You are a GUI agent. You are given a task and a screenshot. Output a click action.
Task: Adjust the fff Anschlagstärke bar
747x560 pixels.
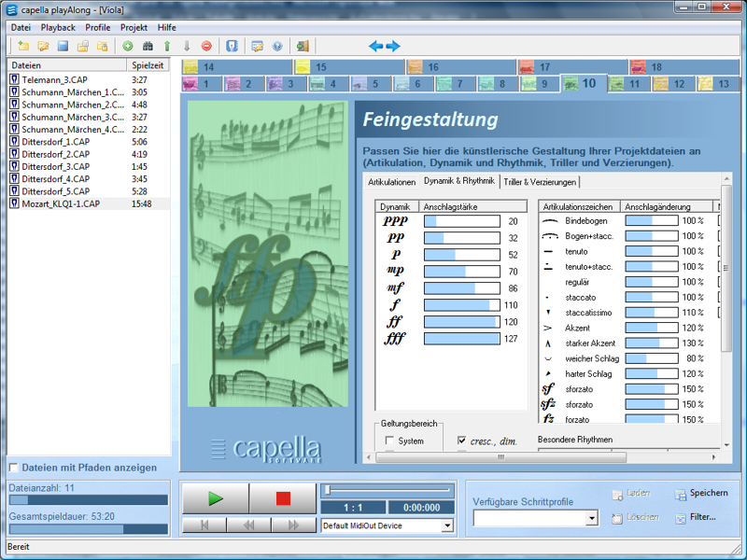point(462,339)
